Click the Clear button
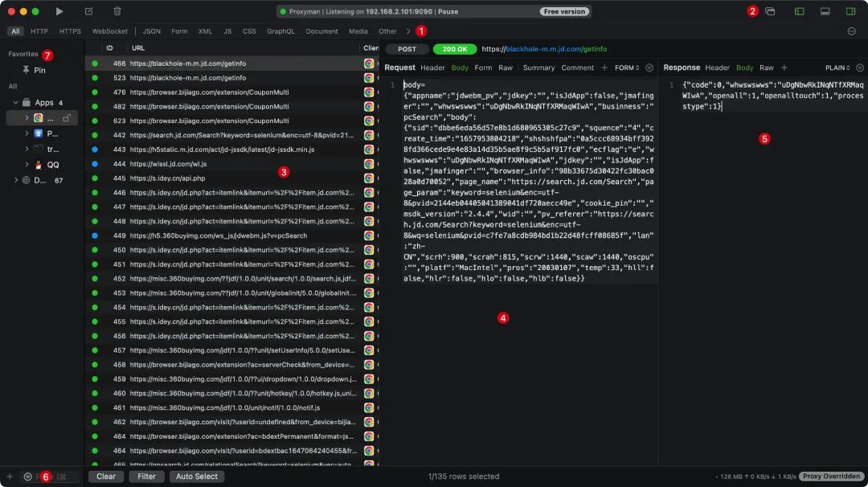The image size is (868, 487). click(x=106, y=477)
